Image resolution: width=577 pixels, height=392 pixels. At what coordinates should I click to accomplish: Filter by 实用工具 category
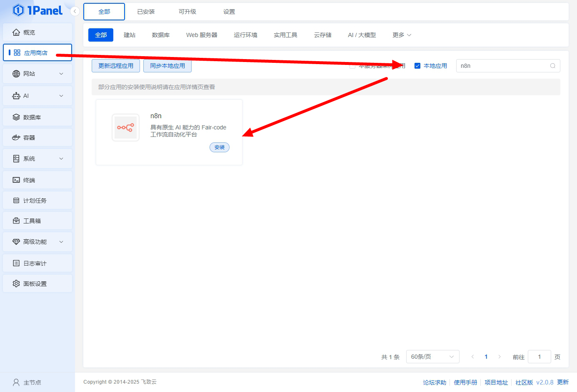[x=285, y=35]
